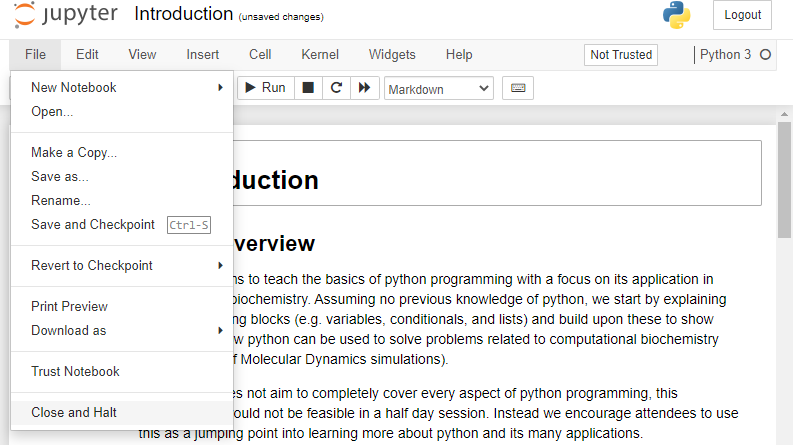Expand the Revert to Checkpoint submenu
Screen dimensions: 793x445
coord(122,265)
